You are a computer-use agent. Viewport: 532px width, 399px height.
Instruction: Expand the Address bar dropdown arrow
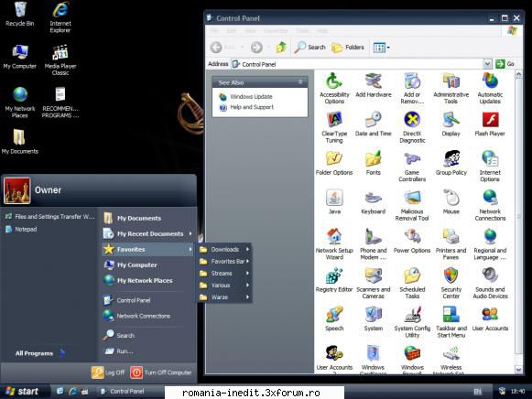pyautogui.click(x=487, y=64)
